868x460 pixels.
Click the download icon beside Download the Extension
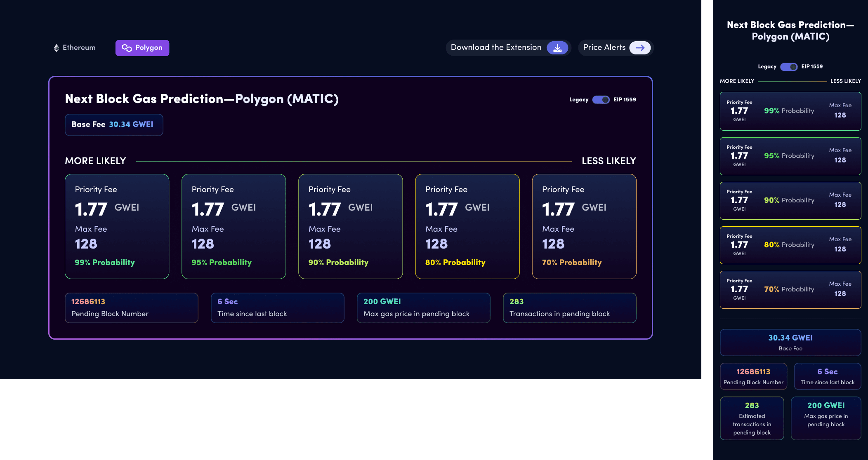click(557, 48)
